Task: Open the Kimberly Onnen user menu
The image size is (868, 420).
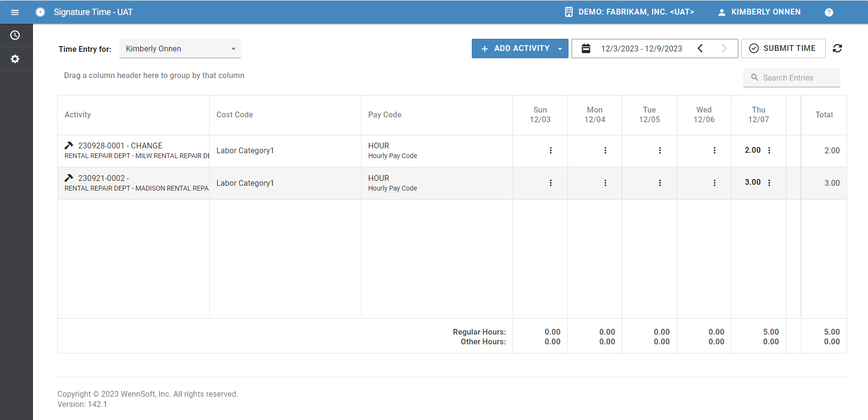Action: coord(759,12)
